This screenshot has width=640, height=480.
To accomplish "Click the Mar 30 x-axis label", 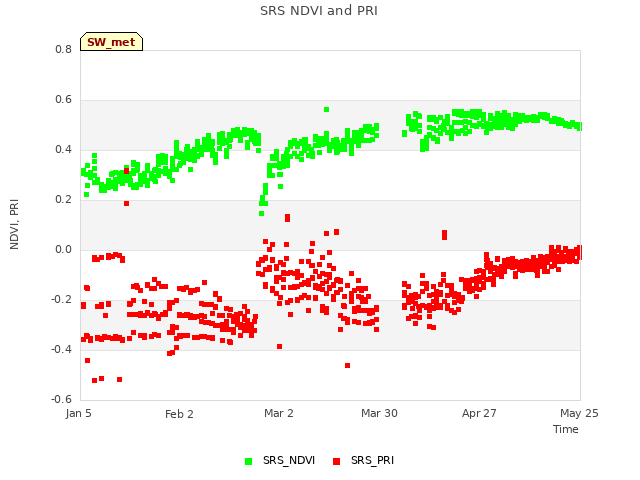I will (x=379, y=413).
